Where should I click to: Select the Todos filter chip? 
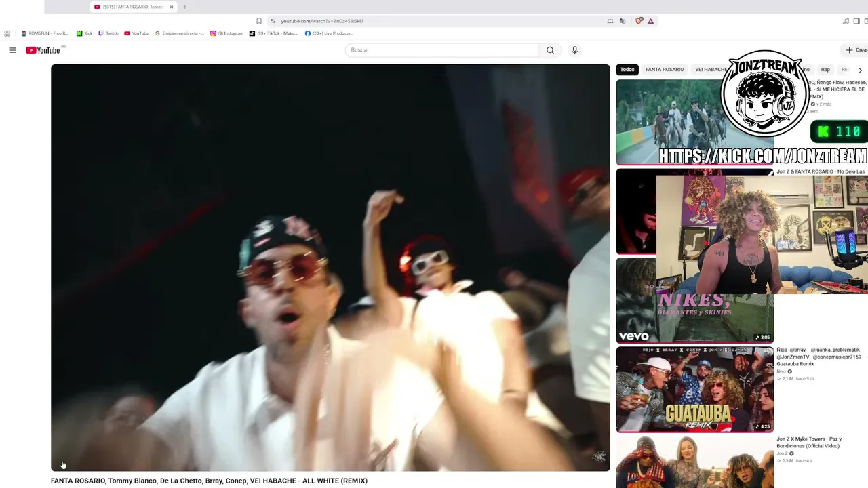point(627,70)
